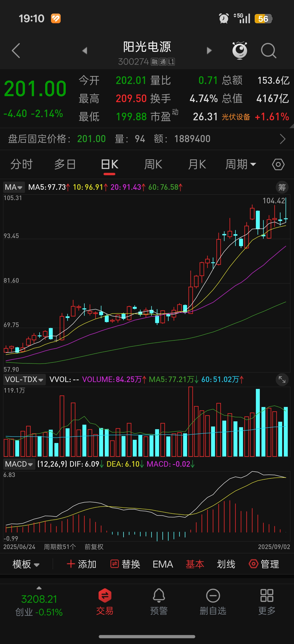Image resolution: width=294 pixels, height=644 pixels.
Task: Toggle the 筹 chip distribution button
Action: click(x=282, y=187)
